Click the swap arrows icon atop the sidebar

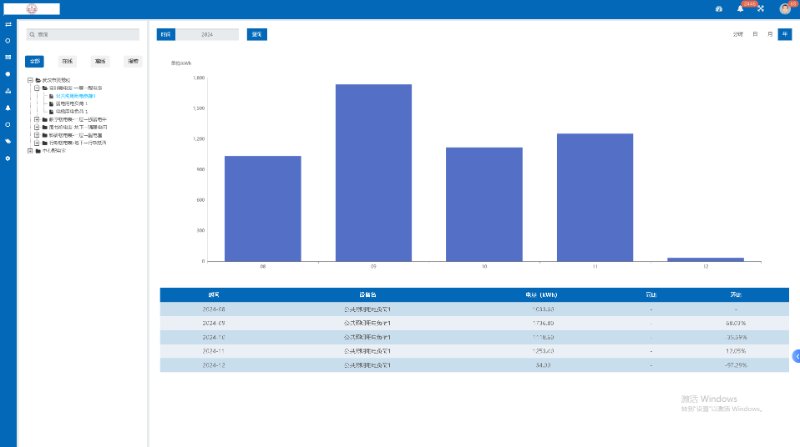[8, 24]
